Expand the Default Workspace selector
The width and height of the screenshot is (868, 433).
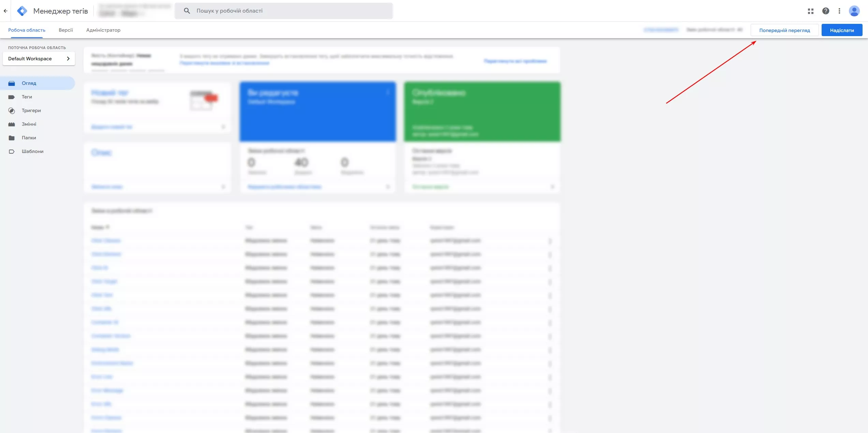(39, 59)
